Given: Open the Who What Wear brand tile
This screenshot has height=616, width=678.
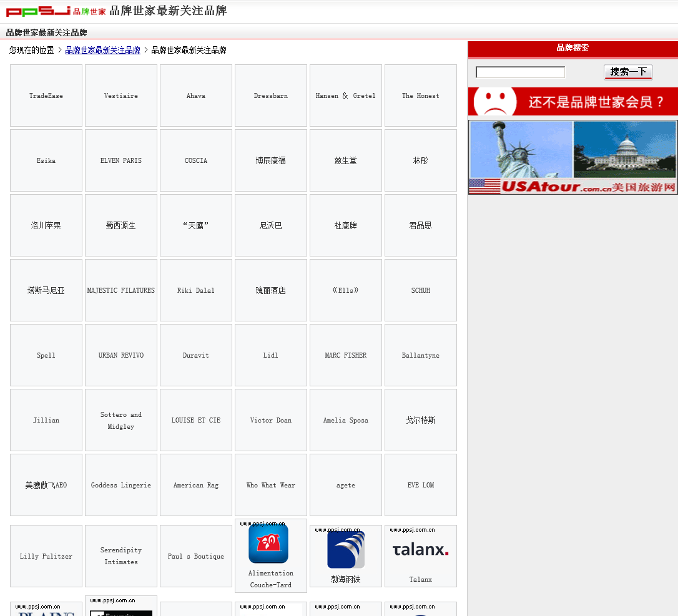Looking at the screenshot, I should (x=271, y=484).
